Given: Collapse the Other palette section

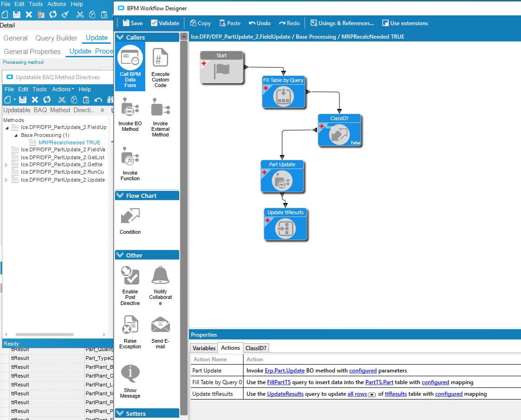Looking at the screenshot, I should coord(120,255).
